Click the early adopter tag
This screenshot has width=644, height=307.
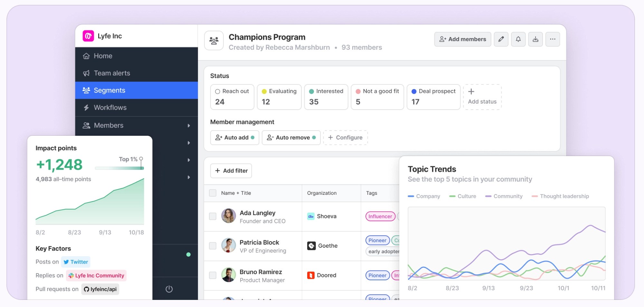383,252
